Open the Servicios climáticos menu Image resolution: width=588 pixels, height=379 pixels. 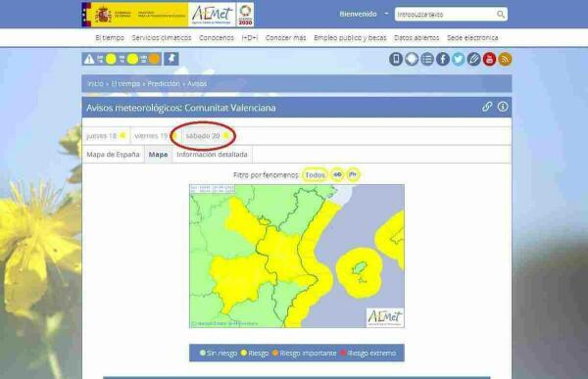tap(162, 38)
